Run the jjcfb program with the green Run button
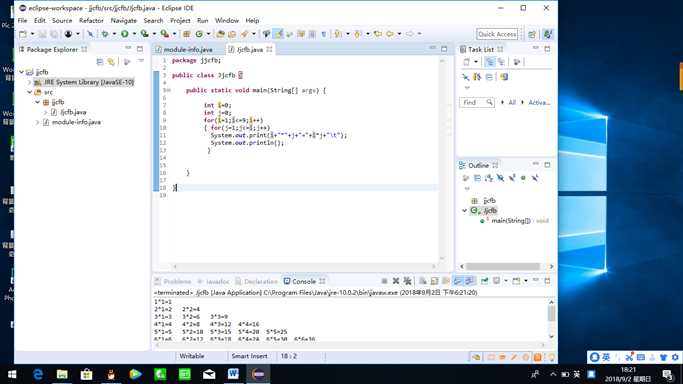Screen dimensions: 683x384 tap(125, 34)
